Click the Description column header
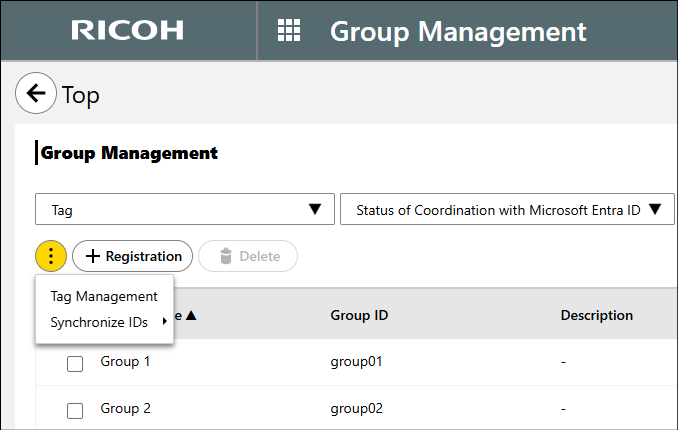The height and width of the screenshot is (430, 678). coord(596,315)
